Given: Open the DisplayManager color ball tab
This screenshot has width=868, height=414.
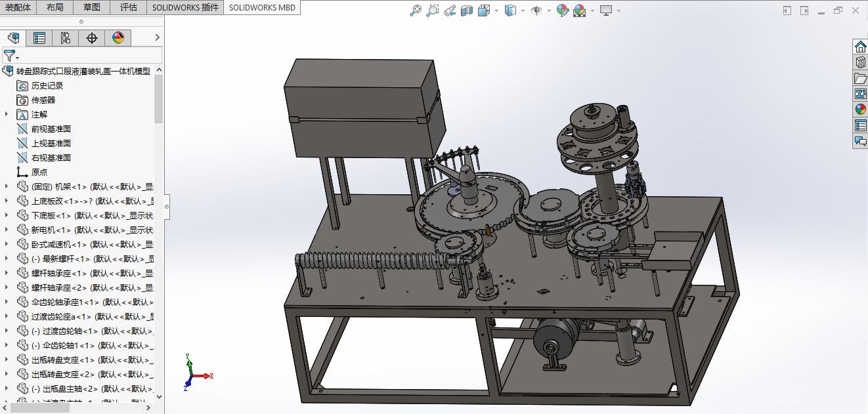Looking at the screenshot, I should (x=118, y=38).
